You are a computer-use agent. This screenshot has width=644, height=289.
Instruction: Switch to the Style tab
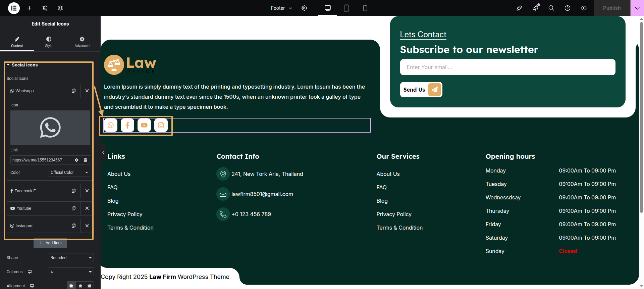click(x=49, y=42)
